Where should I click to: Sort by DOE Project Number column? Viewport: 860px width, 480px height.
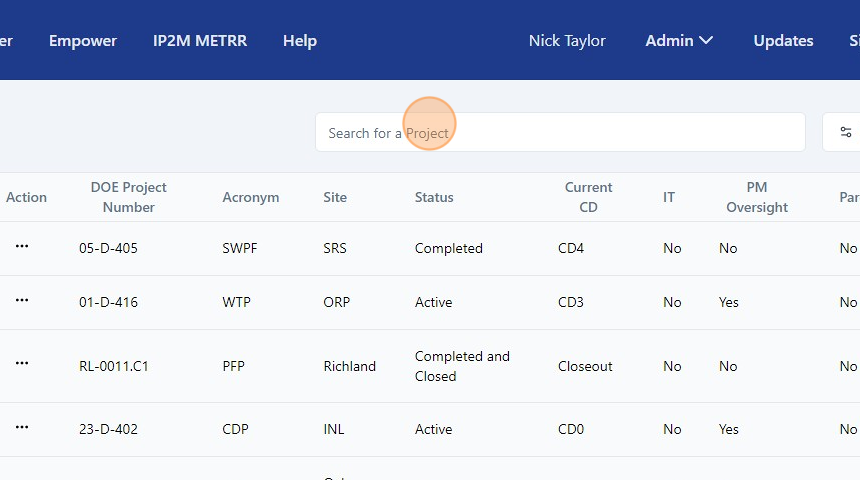pos(128,197)
